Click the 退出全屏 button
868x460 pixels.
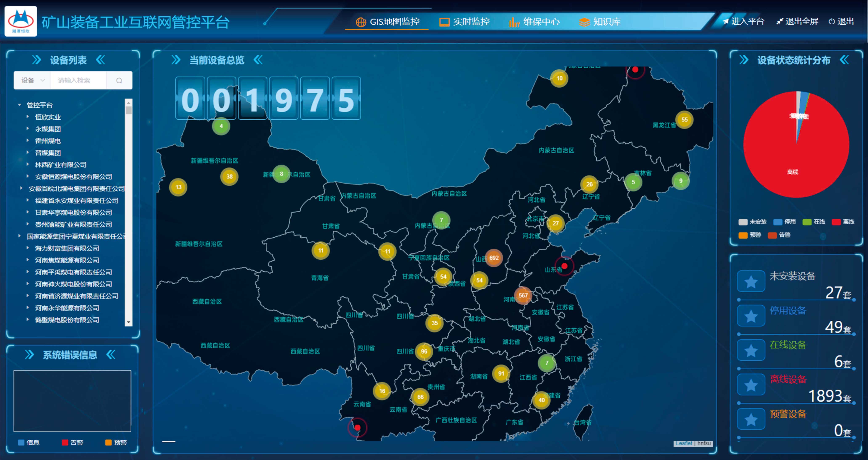[x=797, y=22]
